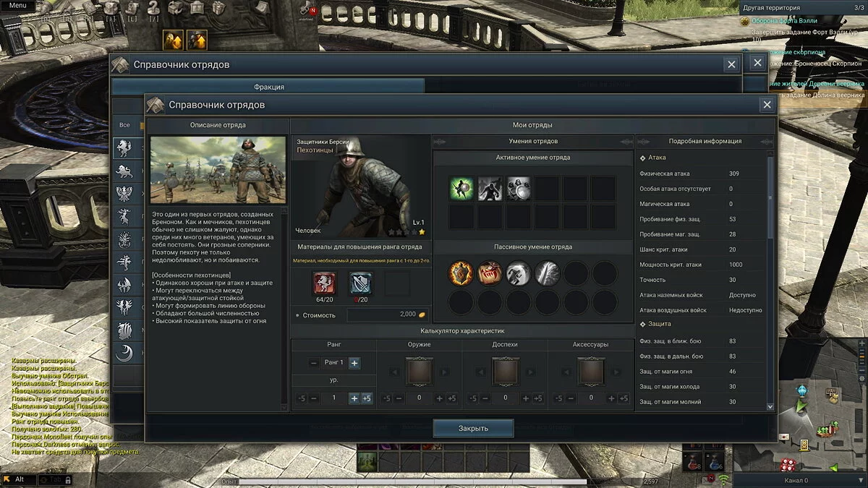Click the three-shieldmen formation active skill

point(518,189)
